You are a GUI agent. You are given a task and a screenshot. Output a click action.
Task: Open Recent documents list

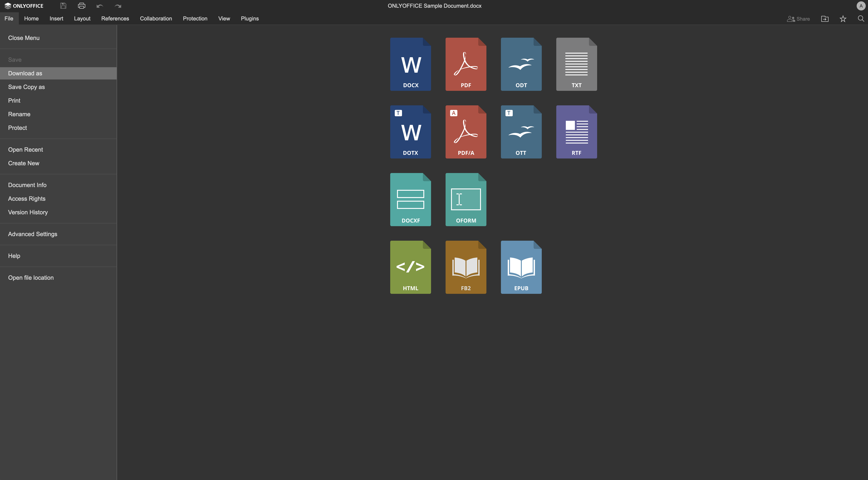pyautogui.click(x=58, y=149)
